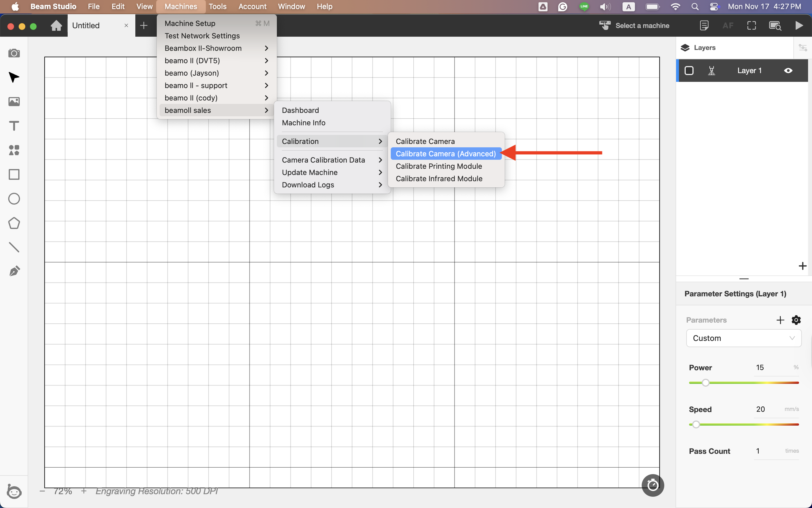Select the cursor selection tool
The width and height of the screenshot is (812, 508).
coord(14,77)
